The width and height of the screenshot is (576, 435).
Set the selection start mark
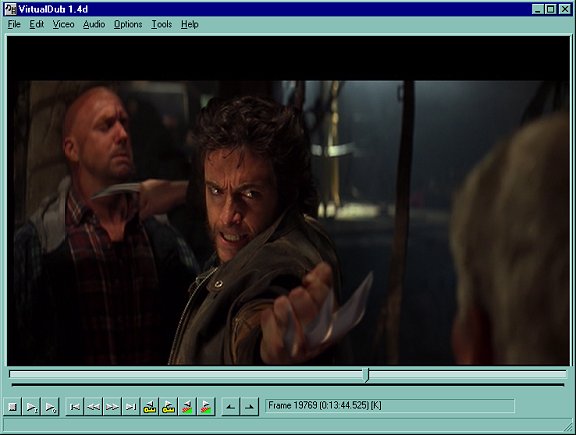tap(231, 407)
